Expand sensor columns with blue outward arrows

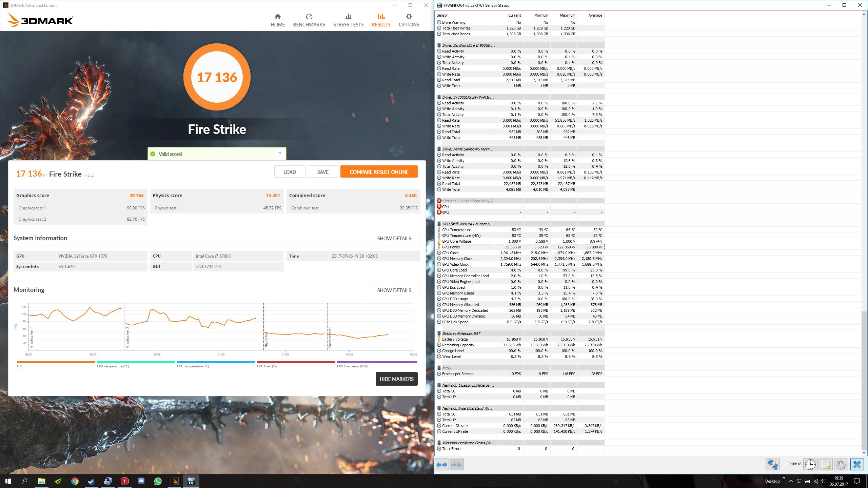[442, 465]
